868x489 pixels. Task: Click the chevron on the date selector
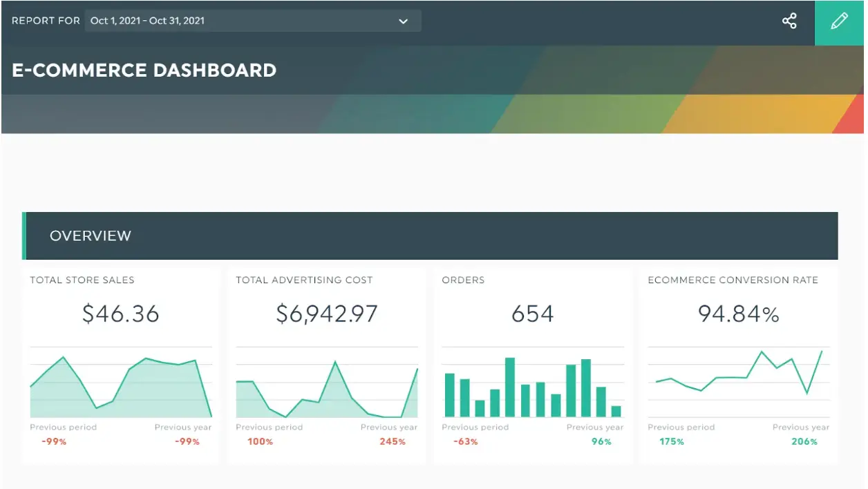point(403,21)
